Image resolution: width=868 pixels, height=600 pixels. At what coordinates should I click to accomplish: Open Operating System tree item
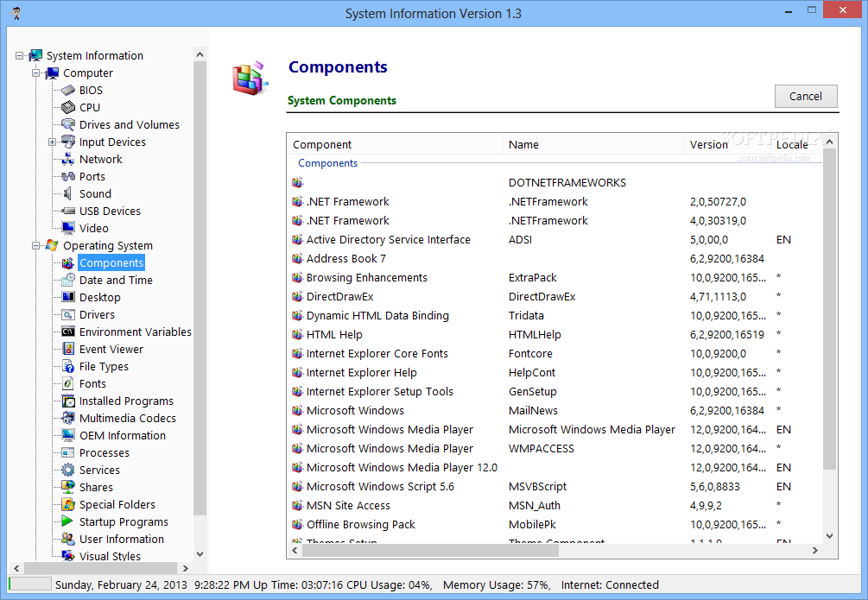tap(108, 246)
